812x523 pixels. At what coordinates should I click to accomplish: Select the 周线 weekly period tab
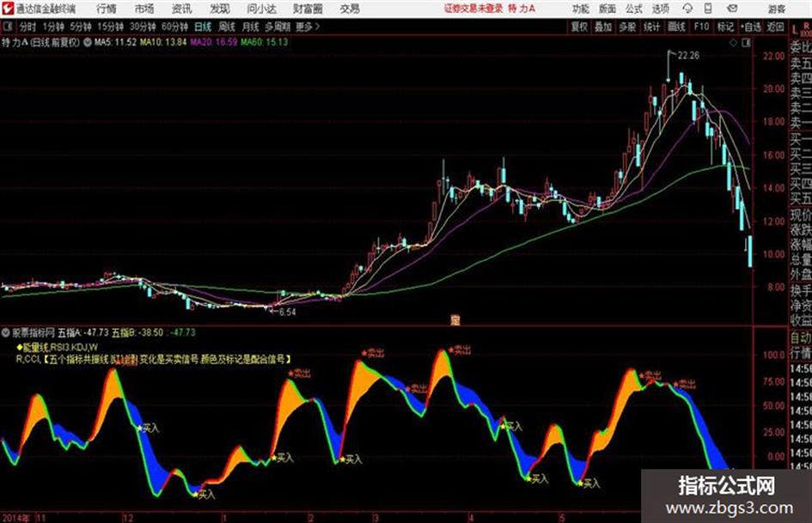(x=227, y=27)
